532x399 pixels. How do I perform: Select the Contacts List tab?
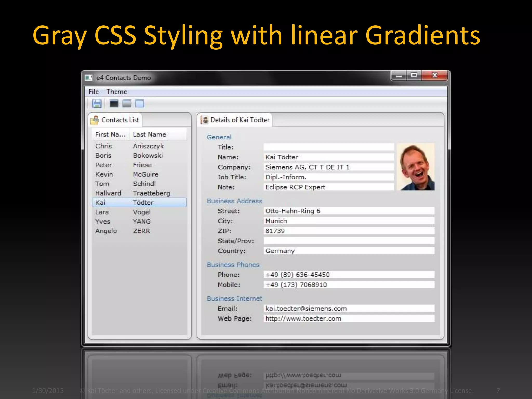click(115, 120)
